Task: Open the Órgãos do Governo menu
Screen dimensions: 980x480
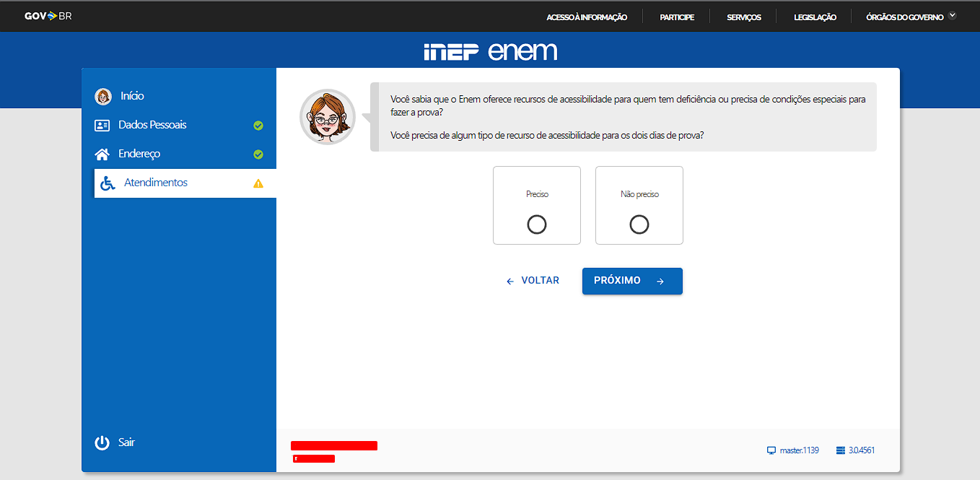Action: [x=905, y=17]
